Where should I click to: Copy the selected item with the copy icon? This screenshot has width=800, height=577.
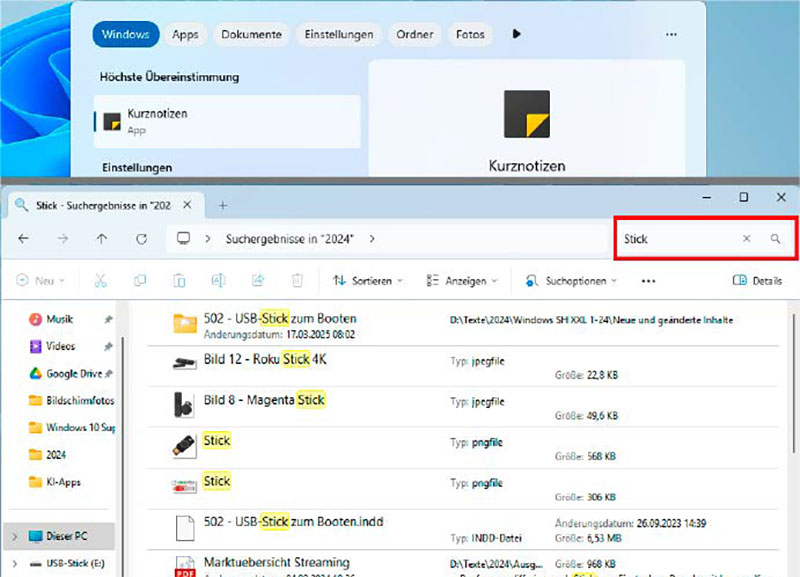point(141,280)
